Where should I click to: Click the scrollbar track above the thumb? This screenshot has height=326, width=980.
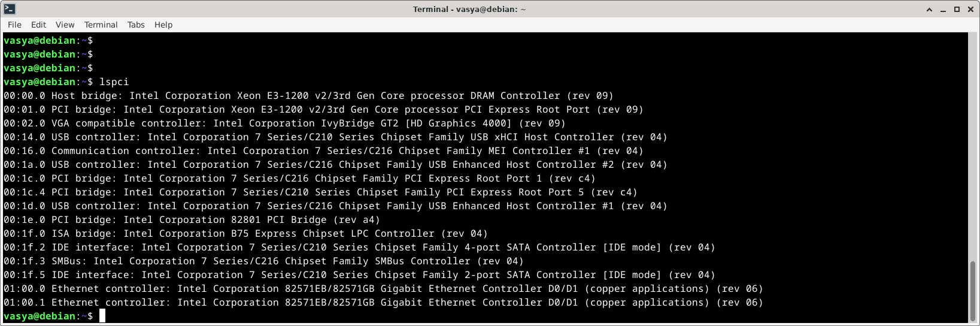(973, 147)
